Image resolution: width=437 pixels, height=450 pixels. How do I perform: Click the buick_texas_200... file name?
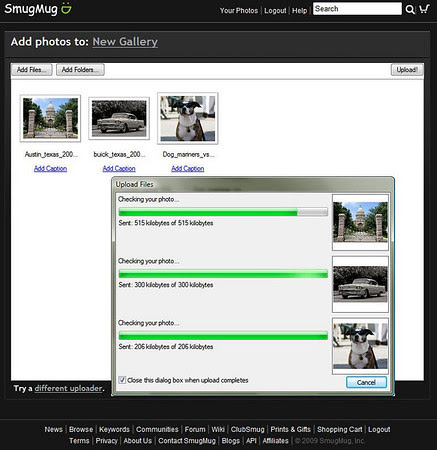pos(119,154)
